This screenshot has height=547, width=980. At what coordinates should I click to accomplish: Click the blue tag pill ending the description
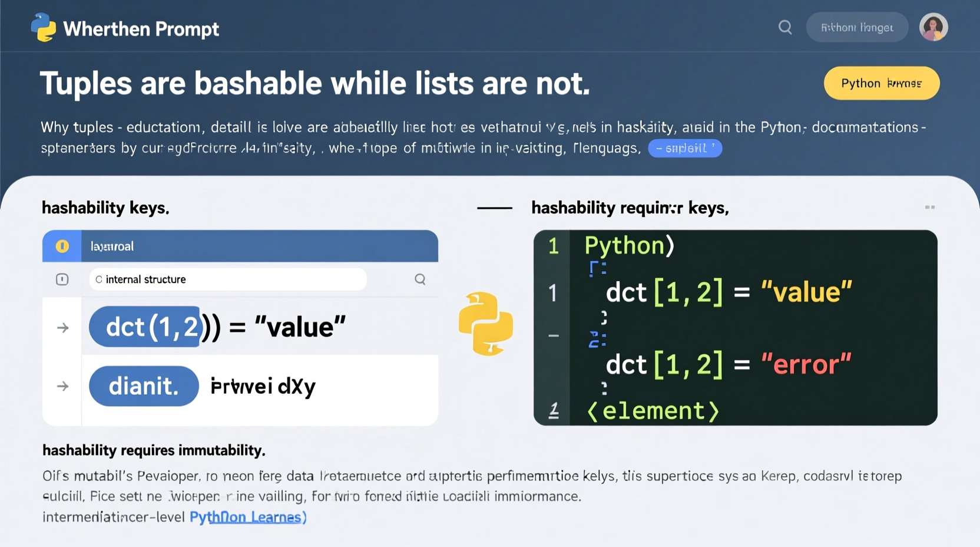685,149
